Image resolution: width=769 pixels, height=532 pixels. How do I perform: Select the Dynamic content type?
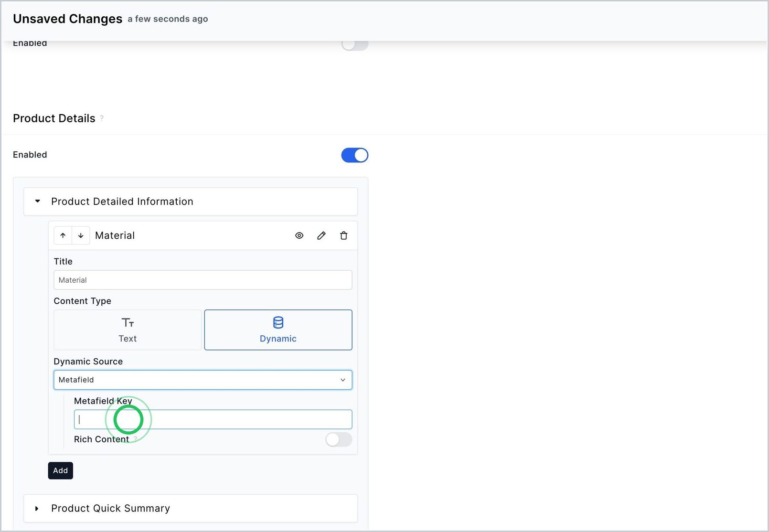(x=278, y=330)
